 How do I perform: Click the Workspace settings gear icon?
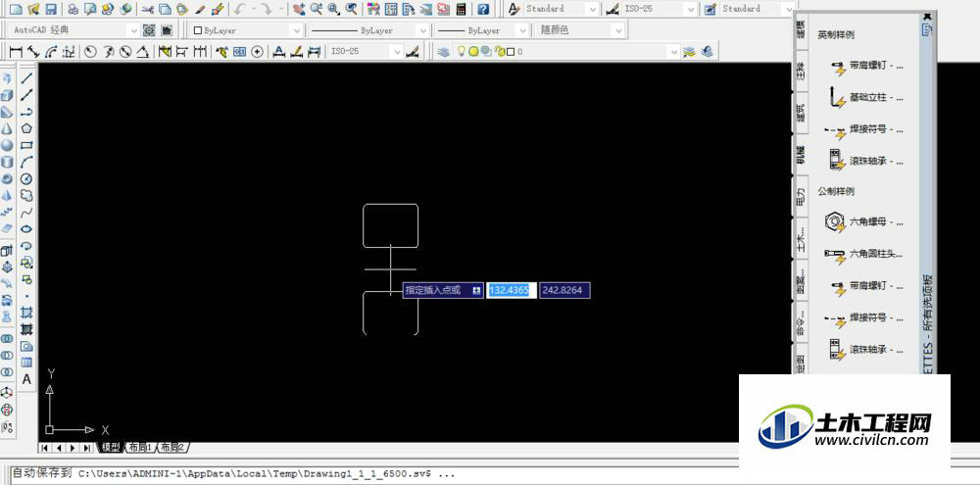149,30
